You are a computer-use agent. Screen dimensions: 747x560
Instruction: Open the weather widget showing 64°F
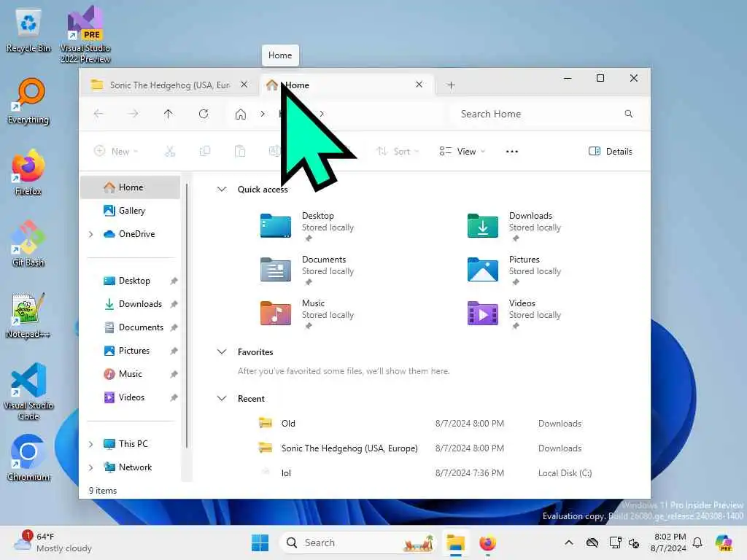point(53,542)
